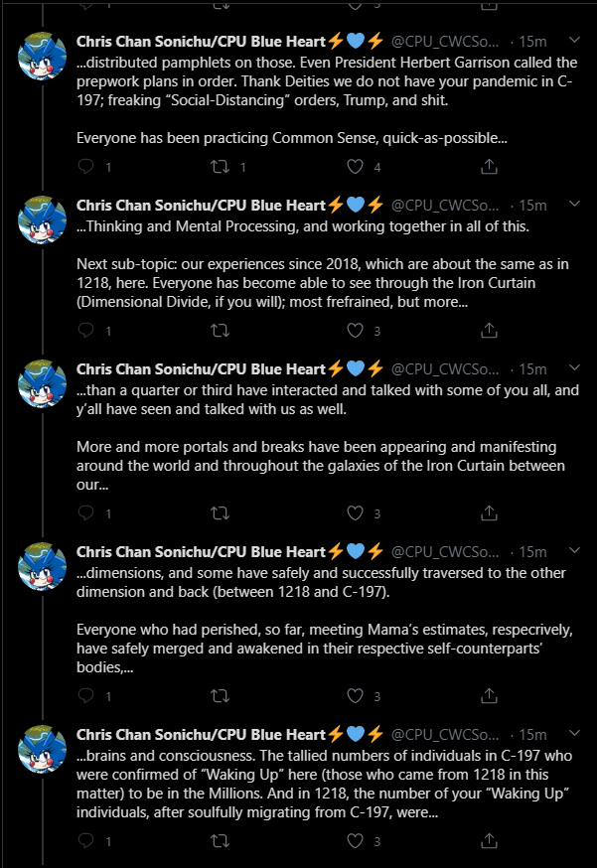Open the @CPU_CWCSo... handle on the 'than a quarter' tweet

pos(445,369)
